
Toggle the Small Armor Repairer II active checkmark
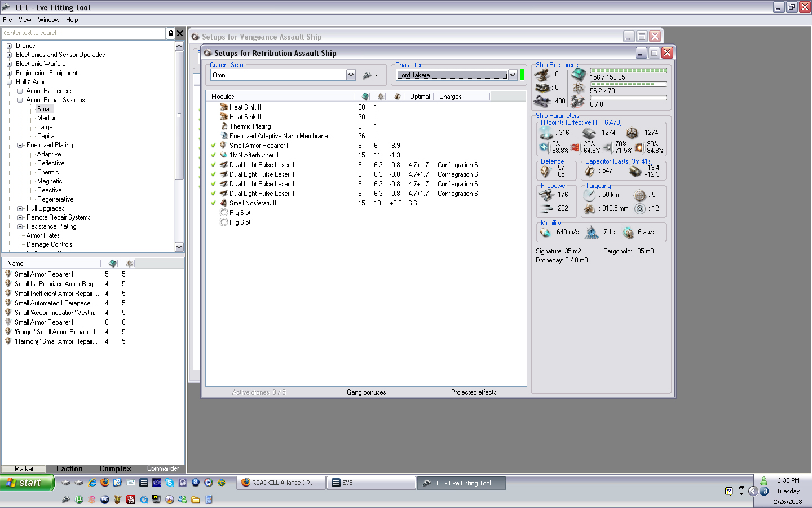pos(214,146)
